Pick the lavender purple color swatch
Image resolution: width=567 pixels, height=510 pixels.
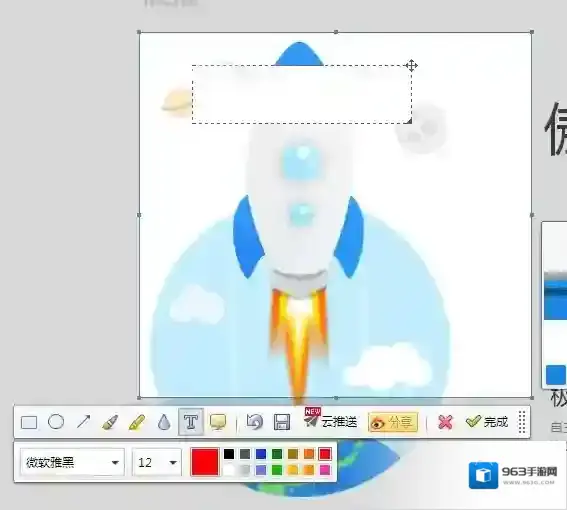[x=261, y=470]
